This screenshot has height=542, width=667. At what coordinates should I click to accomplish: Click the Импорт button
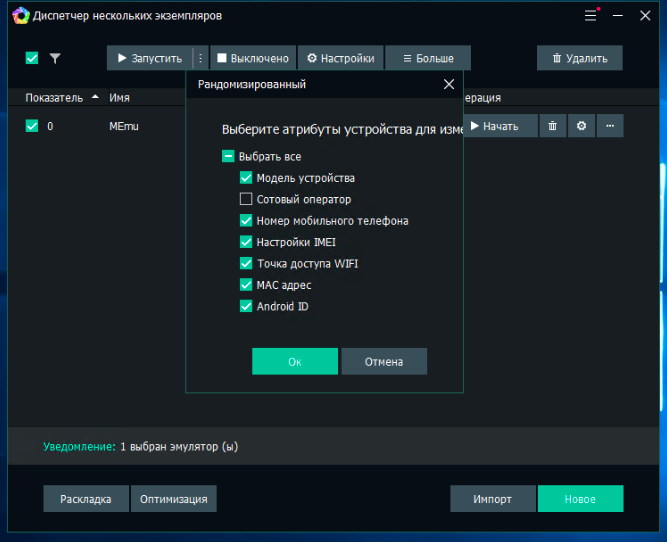click(493, 499)
